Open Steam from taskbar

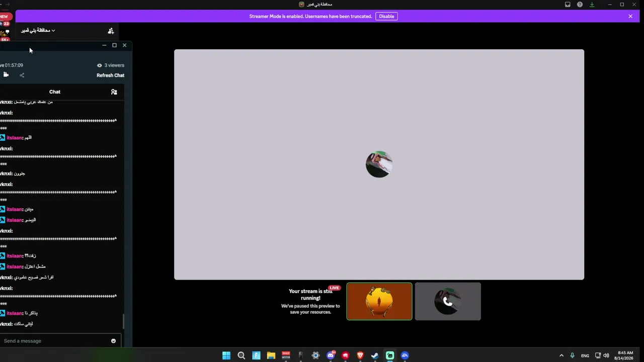point(375,355)
